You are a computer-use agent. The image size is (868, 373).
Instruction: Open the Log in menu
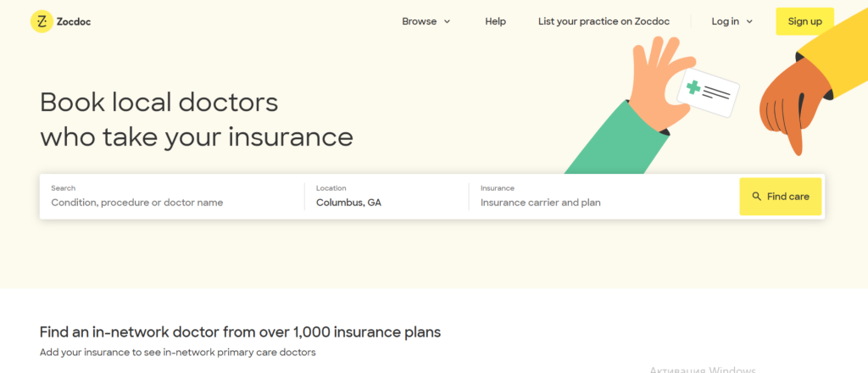click(726, 21)
